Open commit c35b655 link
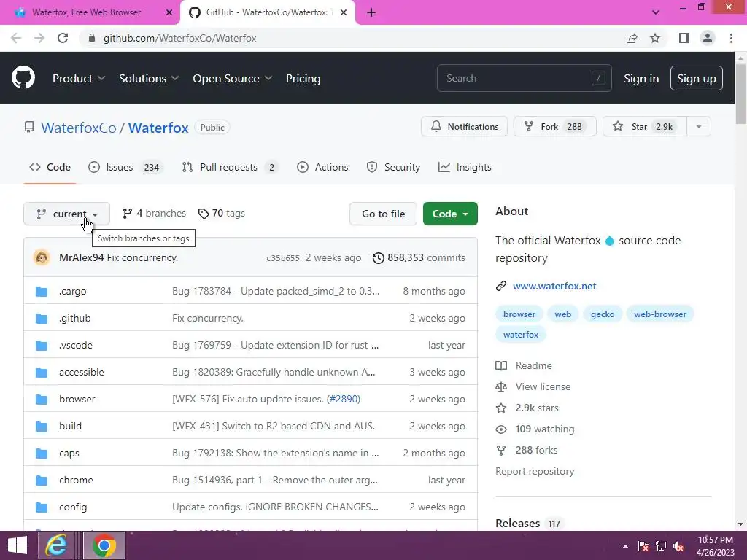 coord(283,258)
